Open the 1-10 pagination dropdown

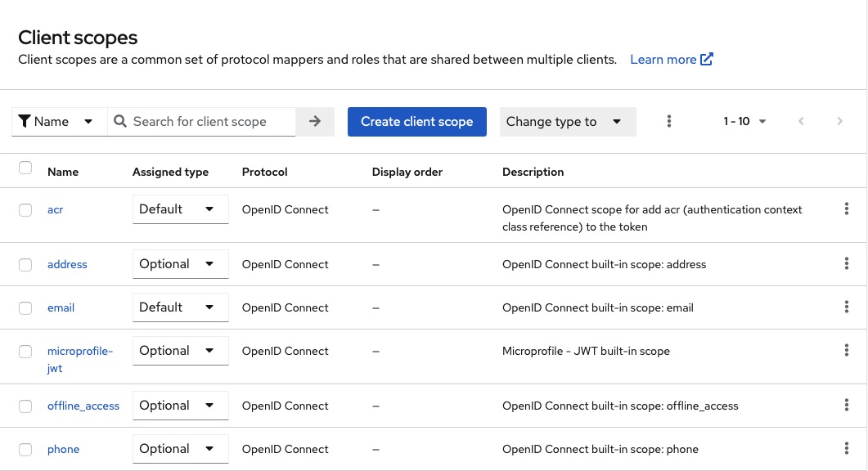(743, 121)
